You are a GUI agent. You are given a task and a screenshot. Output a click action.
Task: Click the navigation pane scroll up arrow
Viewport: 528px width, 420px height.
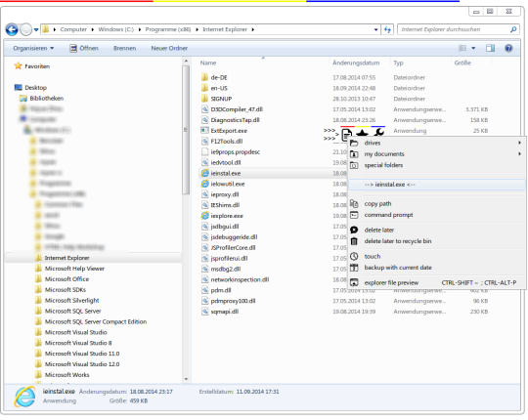[x=186, y=62]
